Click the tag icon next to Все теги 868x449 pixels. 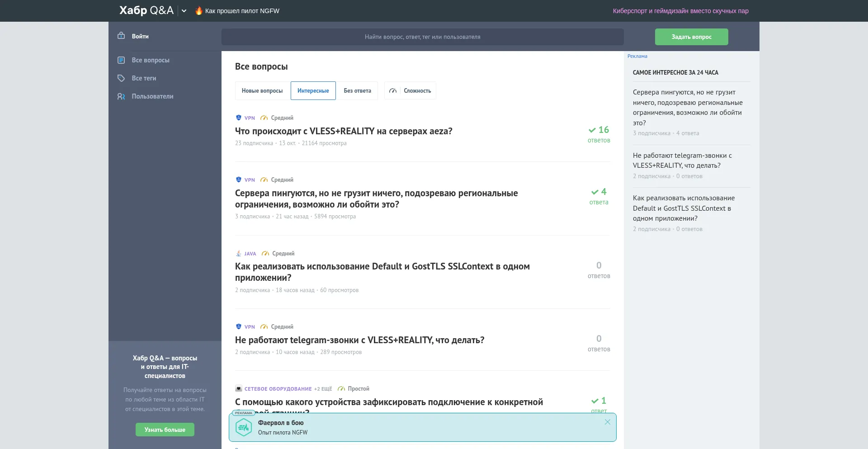[x=121, y=78]
